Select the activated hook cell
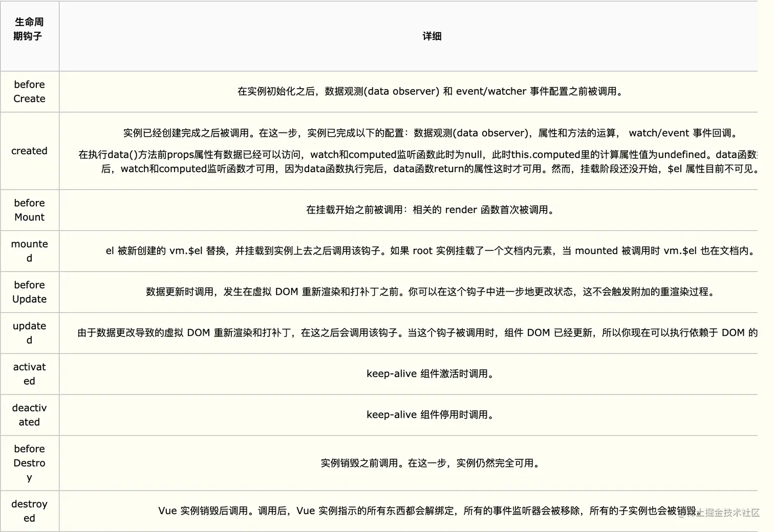 click(30, 374)
